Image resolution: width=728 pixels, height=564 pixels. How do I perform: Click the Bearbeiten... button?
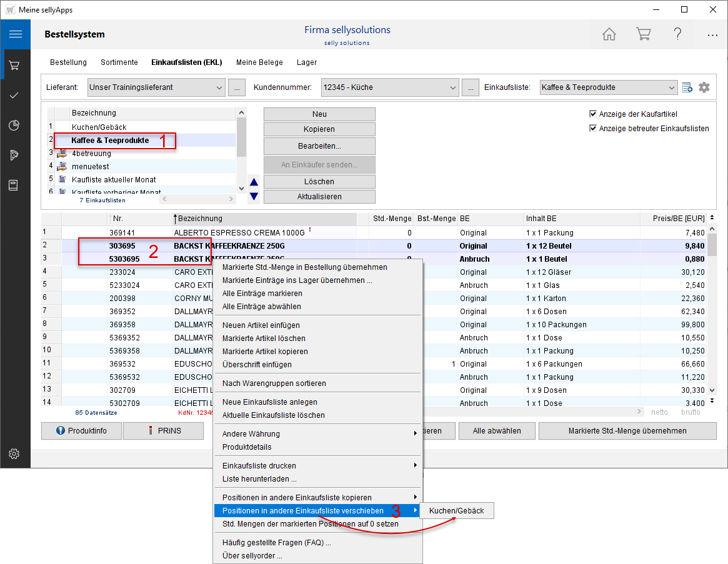[x=319, y=146]
